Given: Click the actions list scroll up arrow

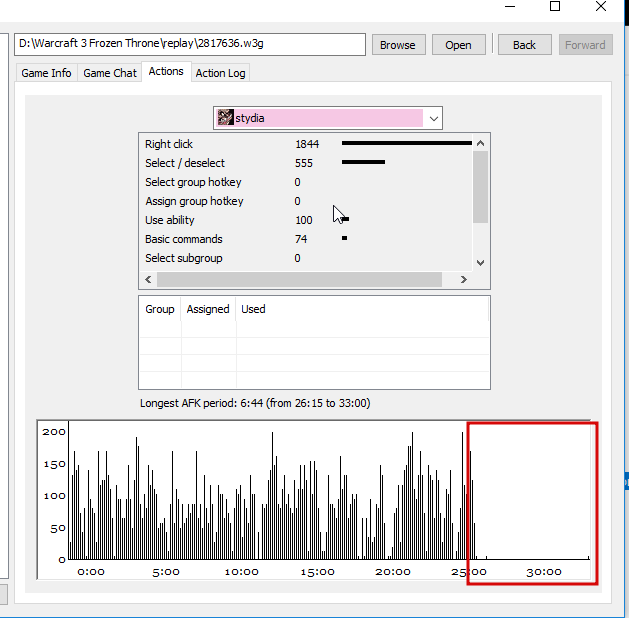Looking at the screenshot, I should [481, 143].
